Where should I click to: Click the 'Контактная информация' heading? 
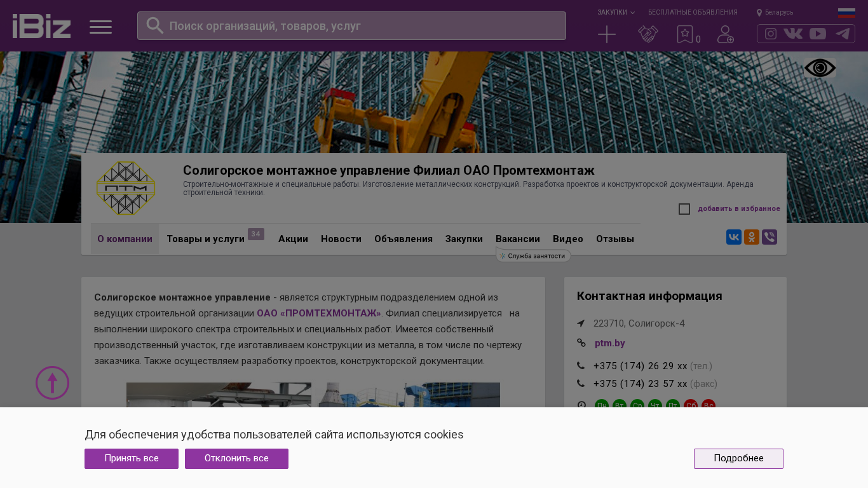click(649, 296)
